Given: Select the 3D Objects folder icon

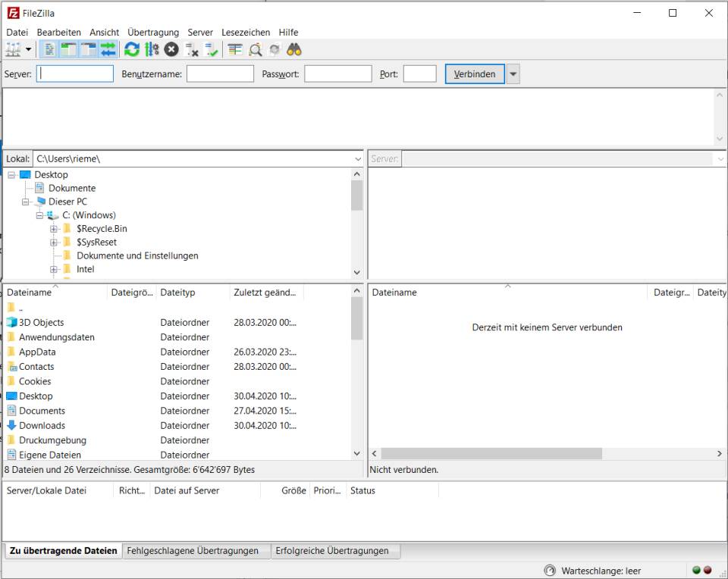Looking at the screenshot, I should (x=11, y=322).
